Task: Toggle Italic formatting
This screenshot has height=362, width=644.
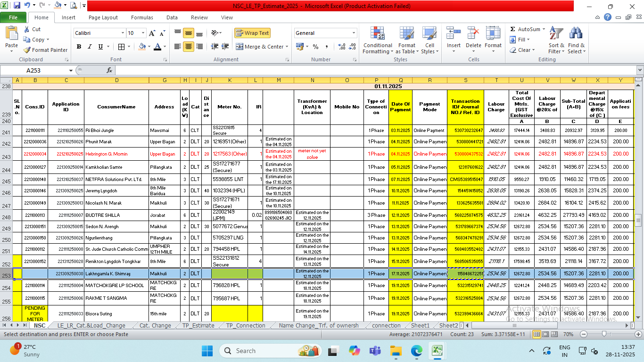Action: (90, 47)
